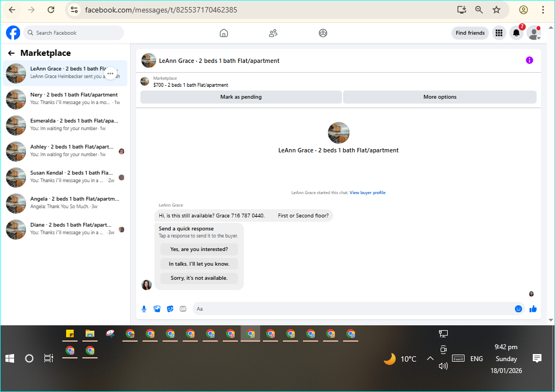
Task: Open the account profile picture menu
Action: pos(534,33)
